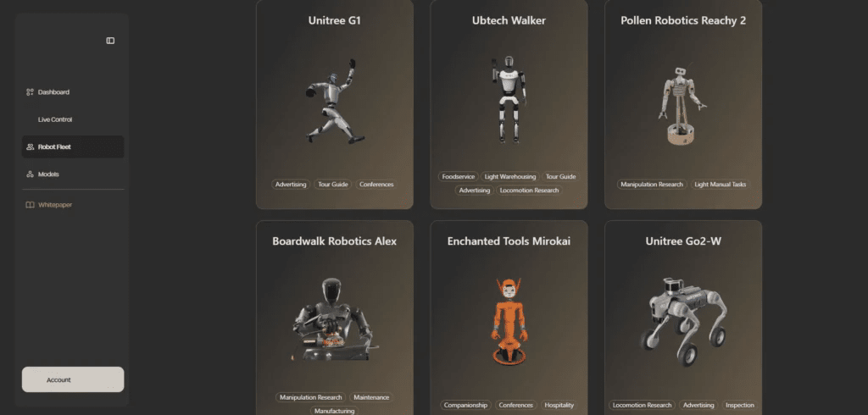Viewport: 868px width, 415px height.
Task: Click the Models icon in the sidebar
Action: point(30,174)
